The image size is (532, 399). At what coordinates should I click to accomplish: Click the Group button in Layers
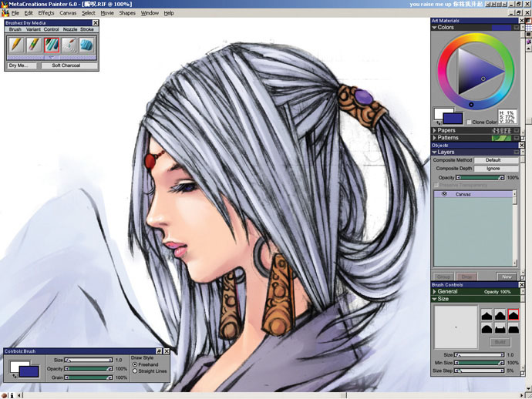(x=443, y=277)
